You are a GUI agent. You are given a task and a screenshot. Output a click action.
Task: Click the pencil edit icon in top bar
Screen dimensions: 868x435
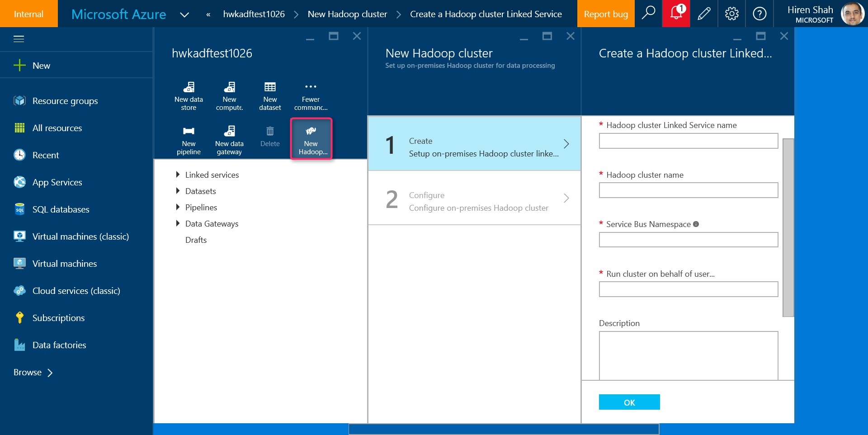(704, 14)
